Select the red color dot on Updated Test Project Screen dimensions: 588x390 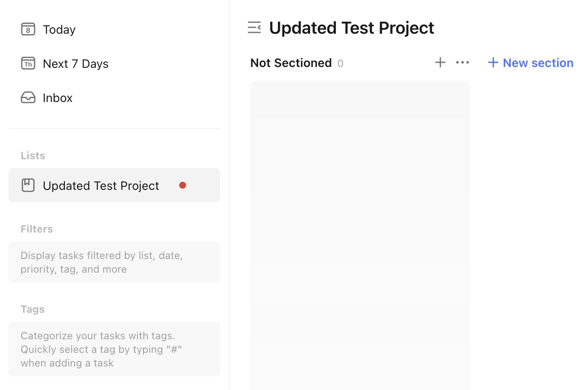(183, 185)
